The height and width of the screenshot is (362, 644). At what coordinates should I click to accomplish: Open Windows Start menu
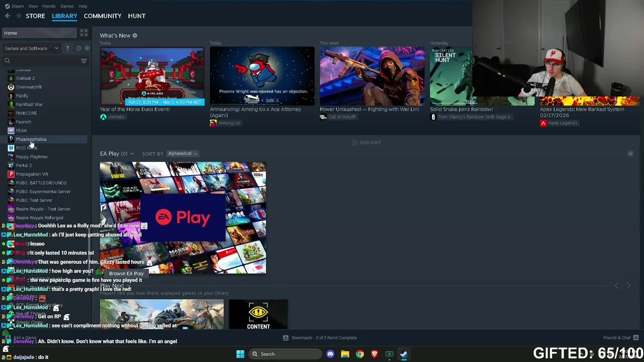(x=240, y=354)
